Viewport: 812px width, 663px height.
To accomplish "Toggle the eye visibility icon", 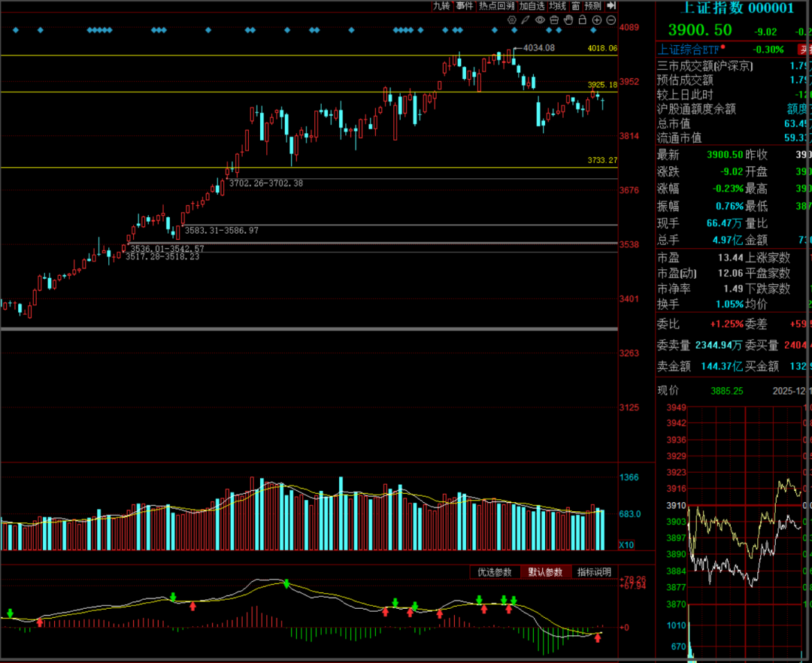I will point(540,20).
